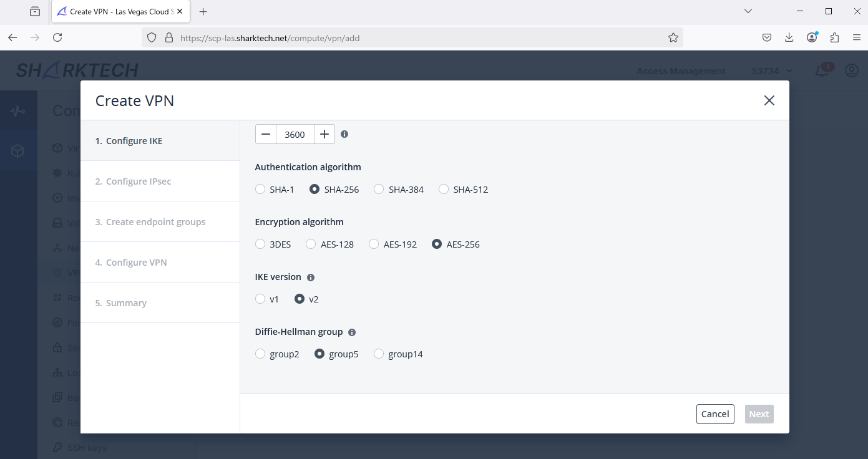Select the compute cube icon in the left rail
This screenshot has width=868, height=459.
[x=19, y=151]
